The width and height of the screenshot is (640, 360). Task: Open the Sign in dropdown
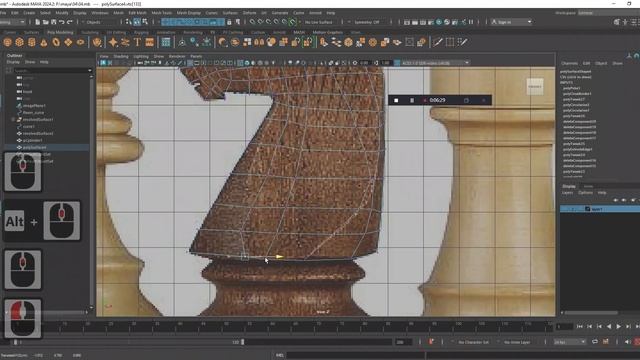[x=511, y=22]
